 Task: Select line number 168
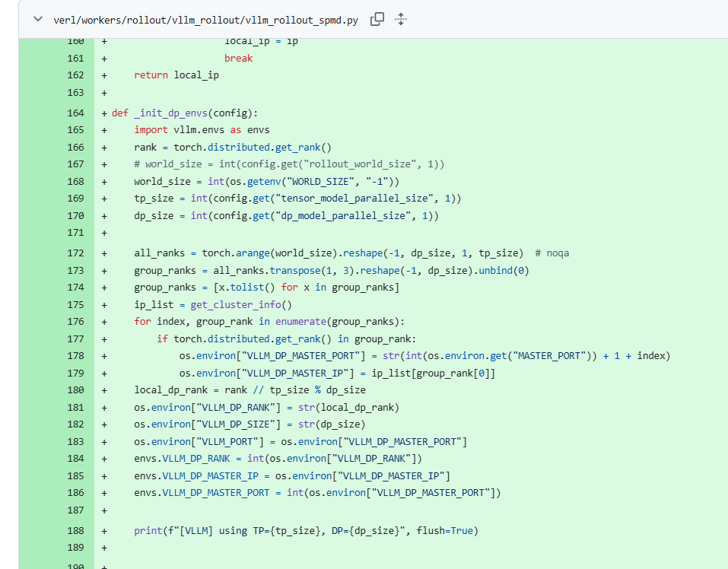(x=75, y=182)
